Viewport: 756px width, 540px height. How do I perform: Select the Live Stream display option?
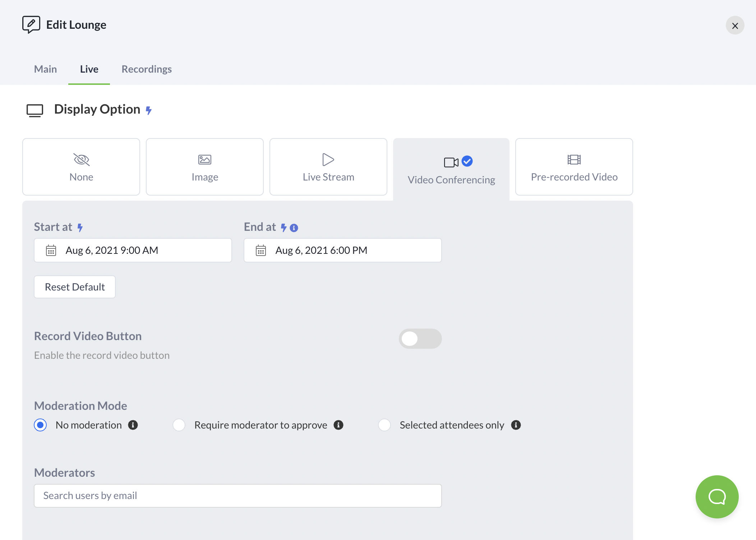pos(328,167)
